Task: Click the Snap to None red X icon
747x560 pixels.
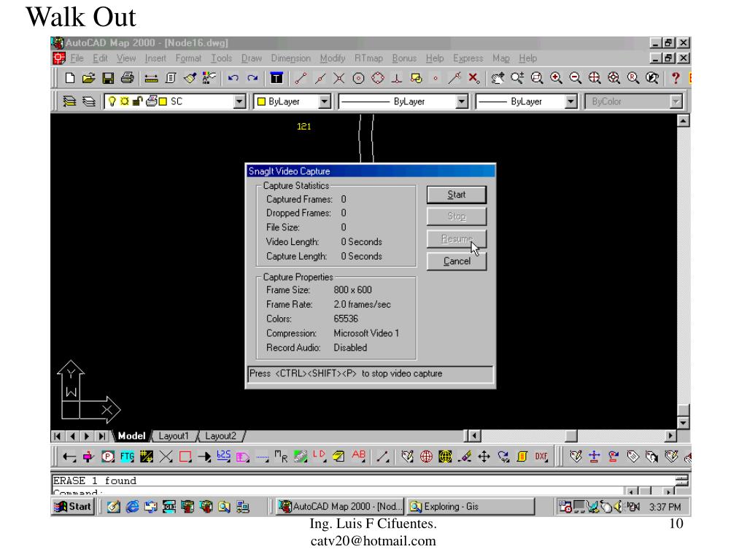Action: 473,78
